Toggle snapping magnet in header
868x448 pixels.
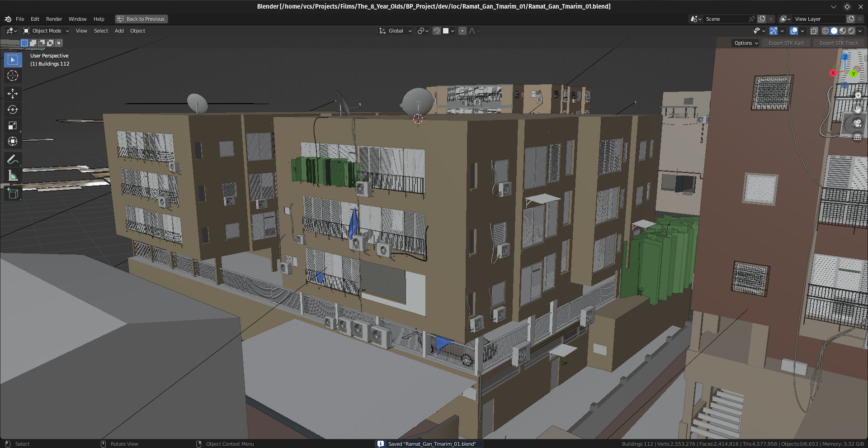pos(437,31)
